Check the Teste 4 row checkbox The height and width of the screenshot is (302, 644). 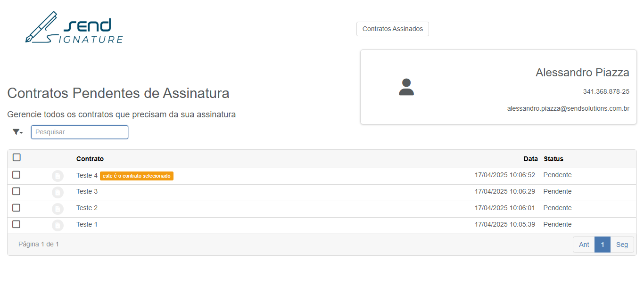coord(17,175)
